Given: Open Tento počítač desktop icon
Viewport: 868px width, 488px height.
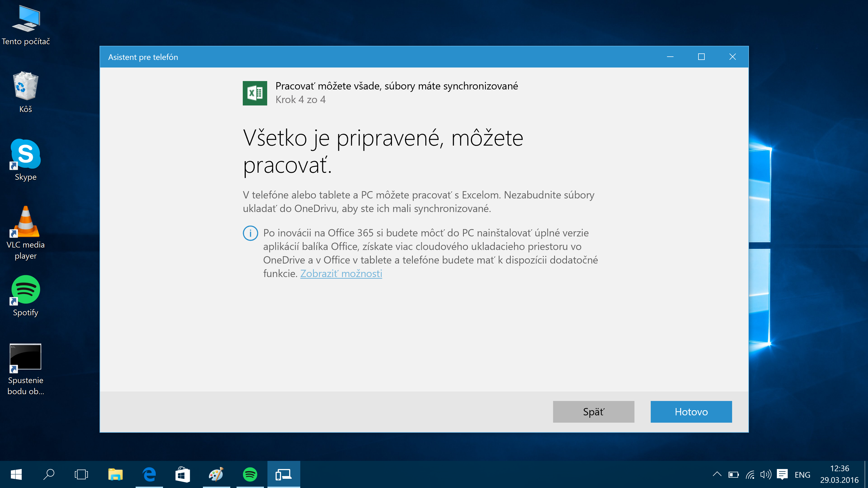Looking at the screenshot, I should 25,25.
